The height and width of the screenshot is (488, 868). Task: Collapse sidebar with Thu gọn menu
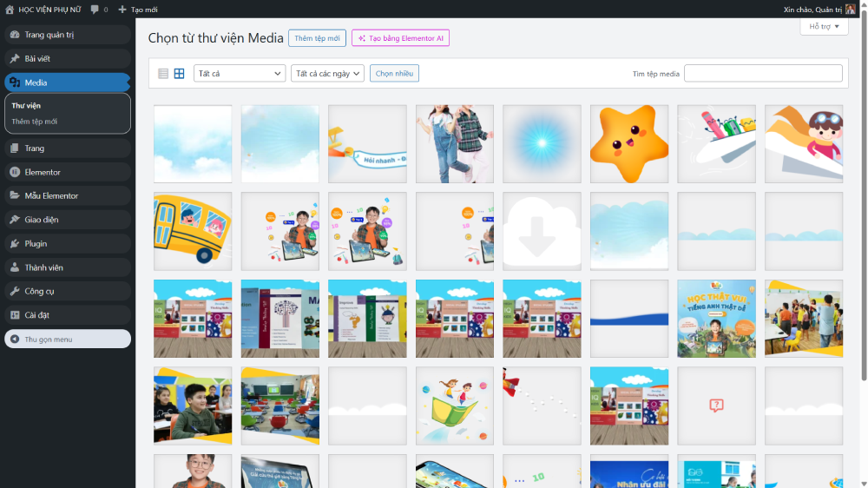[68, 339]
